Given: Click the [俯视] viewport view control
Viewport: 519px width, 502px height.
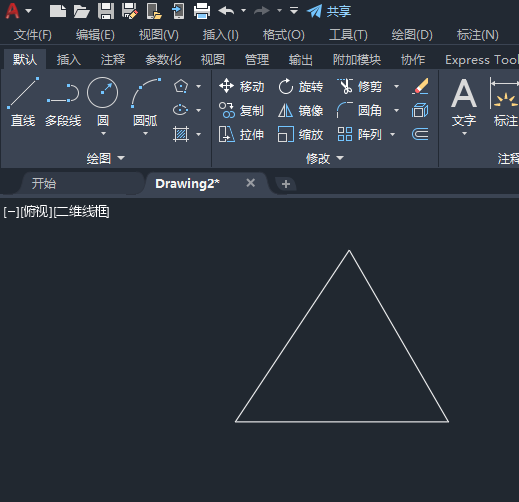Looking at the screenshot, I should click(x=36, y=212).
